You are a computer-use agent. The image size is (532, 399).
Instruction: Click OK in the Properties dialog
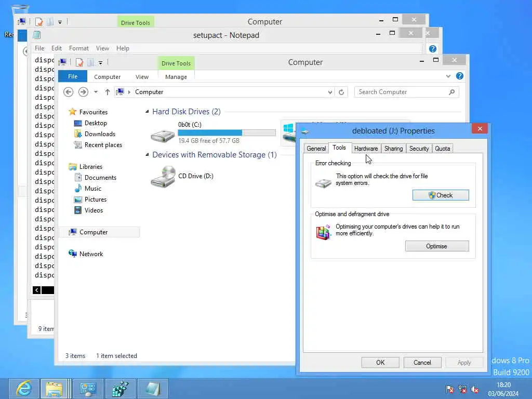pos(380,362)
